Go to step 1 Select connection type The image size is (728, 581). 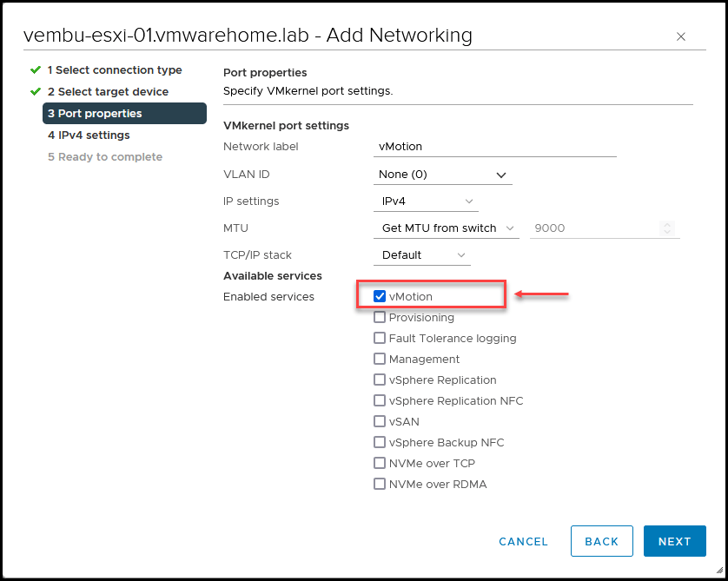pos(114,70)
